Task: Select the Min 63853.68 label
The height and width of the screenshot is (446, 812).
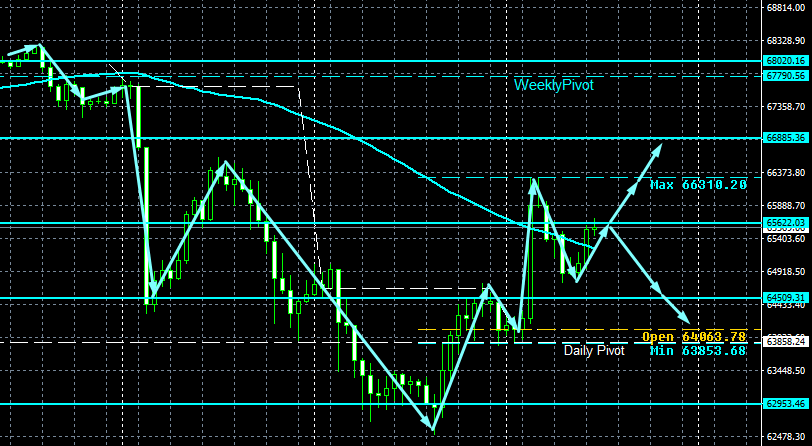Action: pos(698,351)
